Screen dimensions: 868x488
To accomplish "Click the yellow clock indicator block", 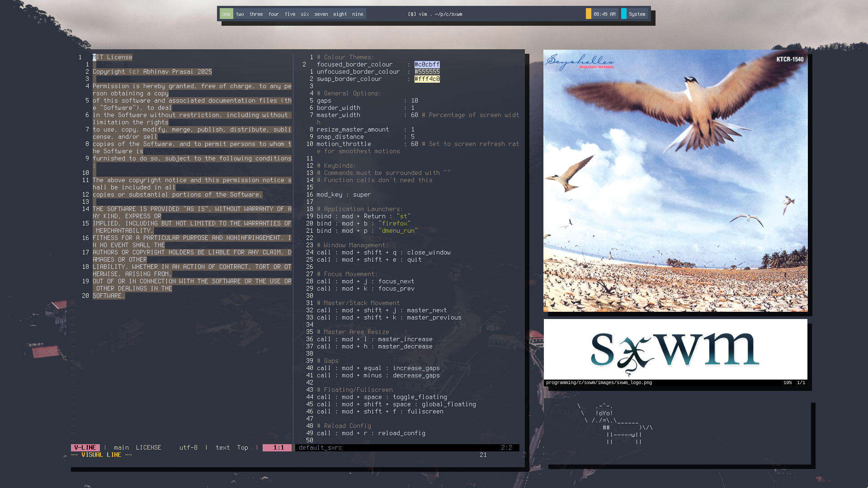I will [588, 14].
